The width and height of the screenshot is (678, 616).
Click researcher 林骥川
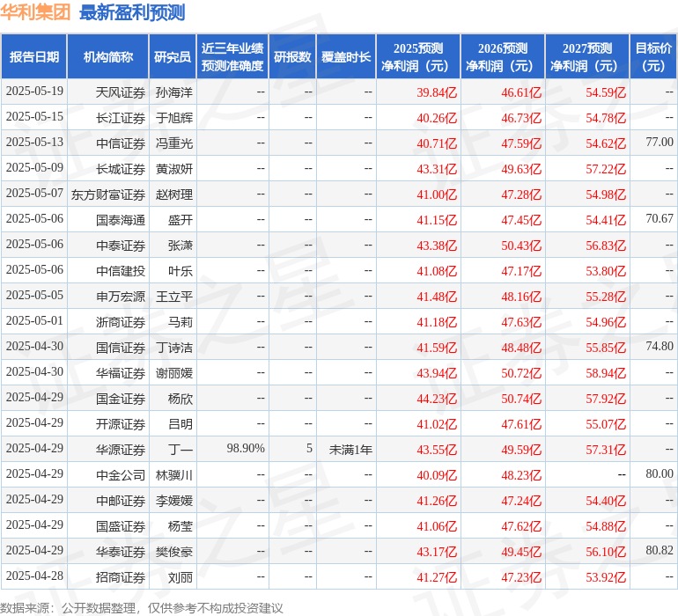(174, 474)
